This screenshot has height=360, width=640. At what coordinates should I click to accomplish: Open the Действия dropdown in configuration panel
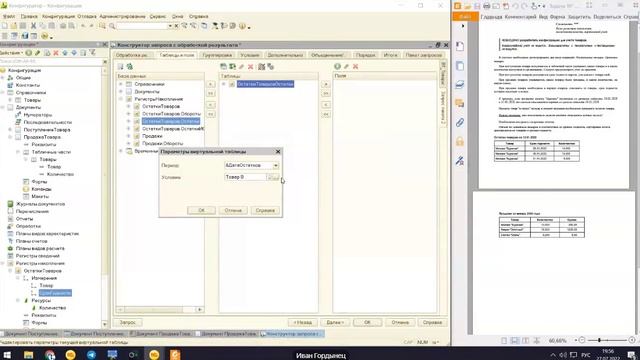tap(11, 53)
